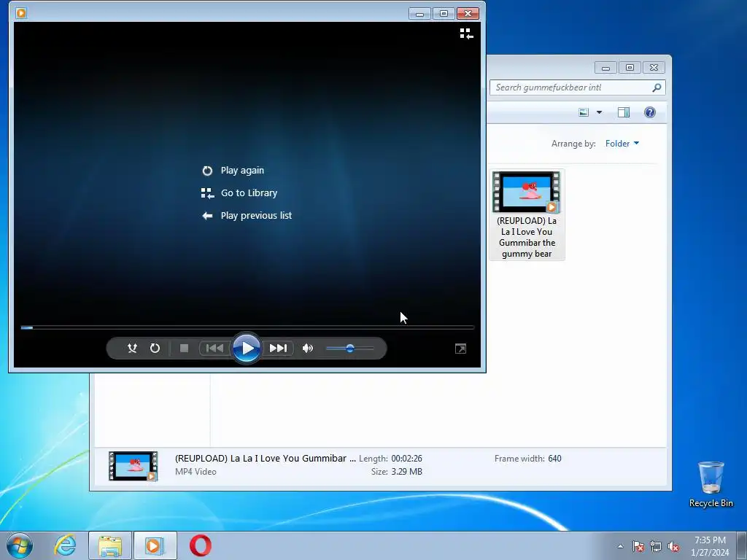The height and width of the screenshot is (560, 747).
Task: Toggle repeat mode in Media Player
Action: (x=155, y=348)
